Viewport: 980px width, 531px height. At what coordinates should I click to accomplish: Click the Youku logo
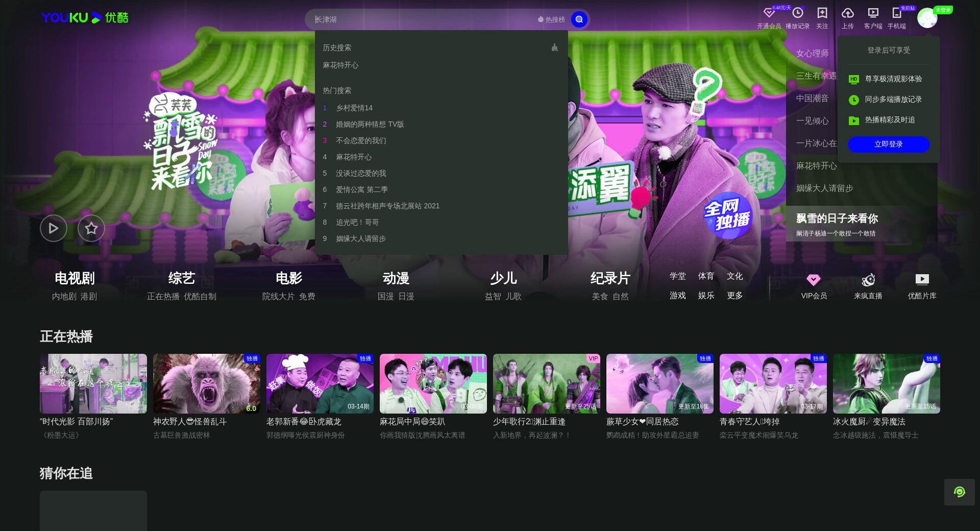click(85, 18)
